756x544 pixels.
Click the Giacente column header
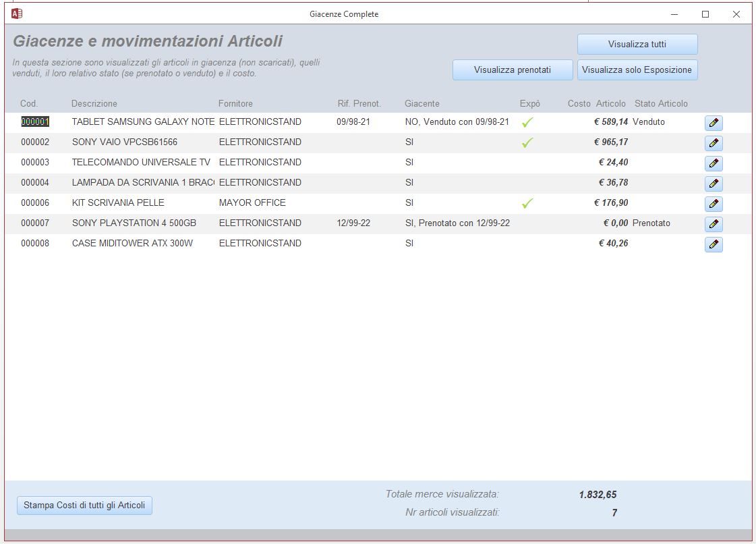coord(422,103)
